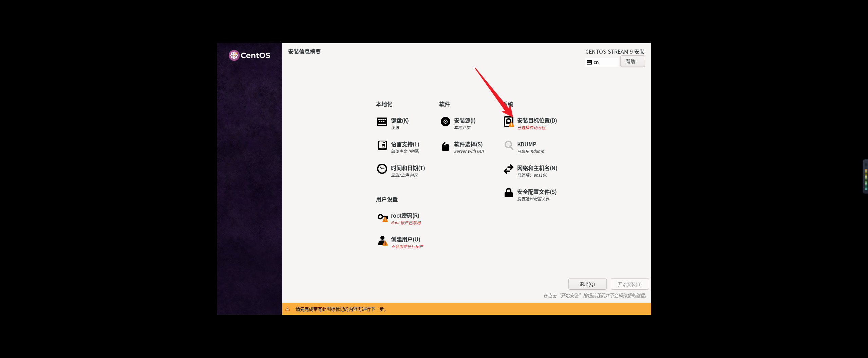Open 键盘(K) keyboard settings
The height and width of the screenshot is (358, 868).
399,121
